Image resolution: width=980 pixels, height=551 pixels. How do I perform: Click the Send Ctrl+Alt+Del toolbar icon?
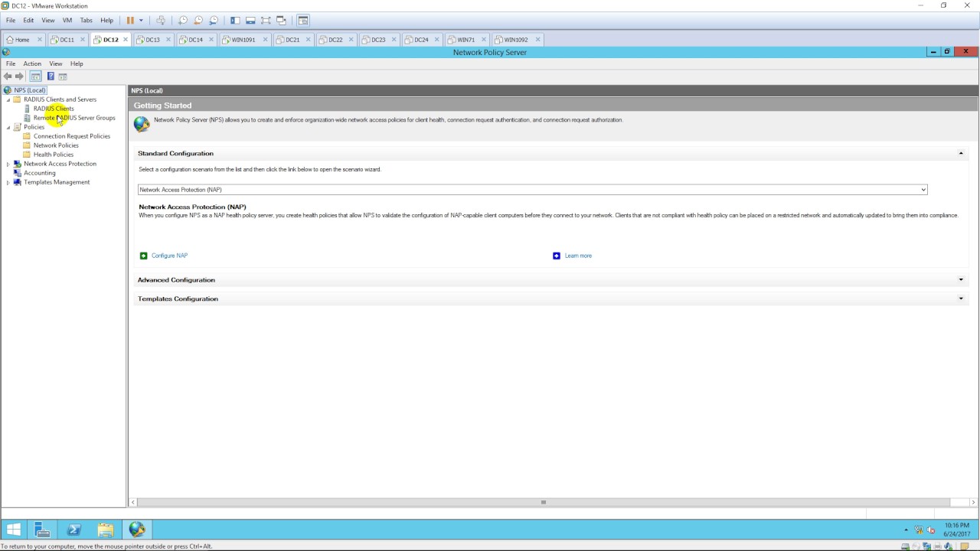pos(161,21)
